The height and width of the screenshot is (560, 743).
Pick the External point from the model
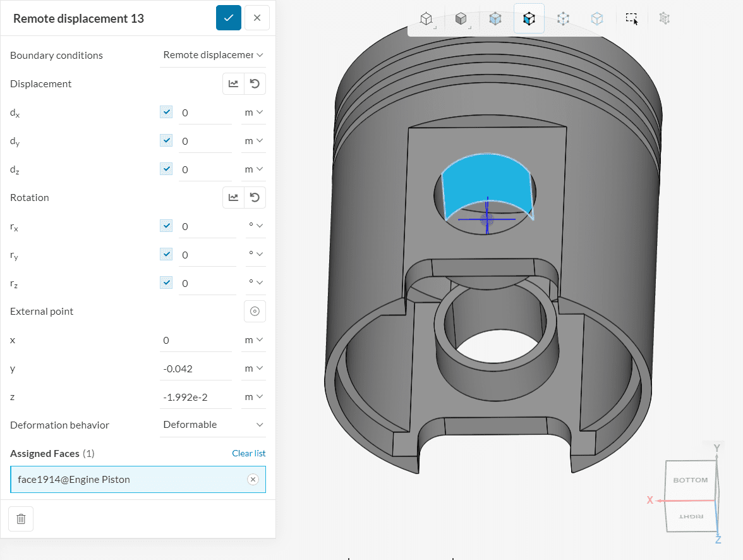point(255,311)
